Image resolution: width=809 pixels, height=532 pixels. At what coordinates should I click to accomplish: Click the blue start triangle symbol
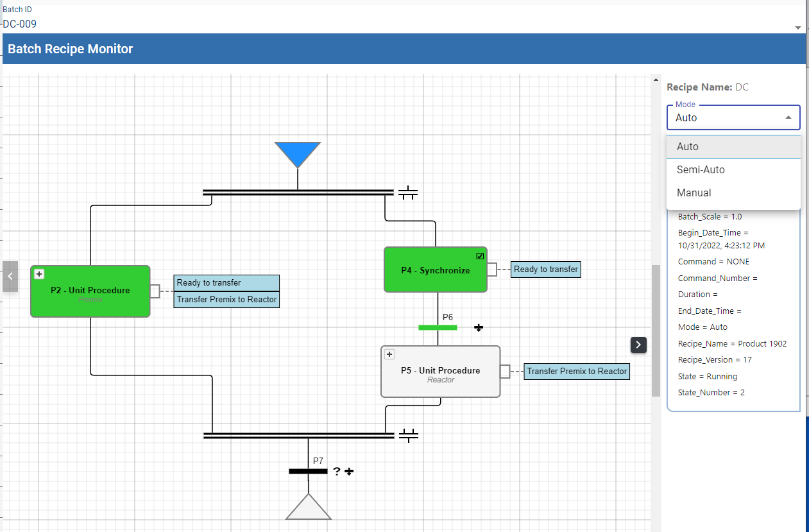[298, 153]
